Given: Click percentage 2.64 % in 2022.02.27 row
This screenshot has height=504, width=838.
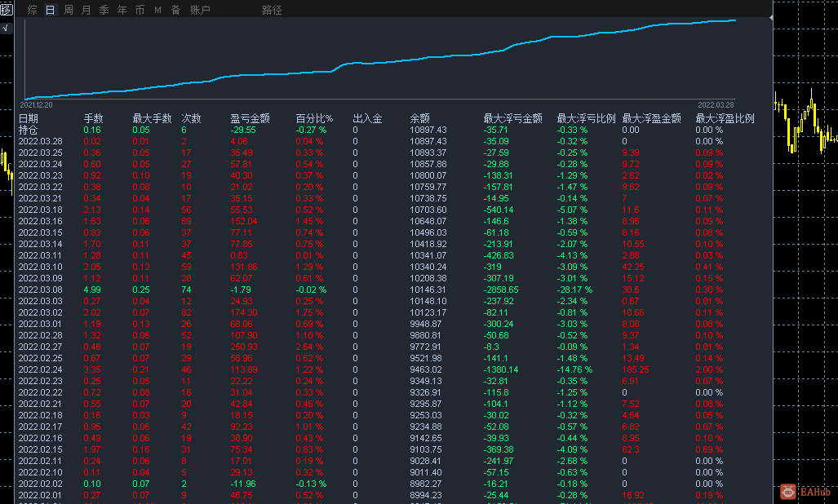Looking at the screenshot, I should coord(309,347).
